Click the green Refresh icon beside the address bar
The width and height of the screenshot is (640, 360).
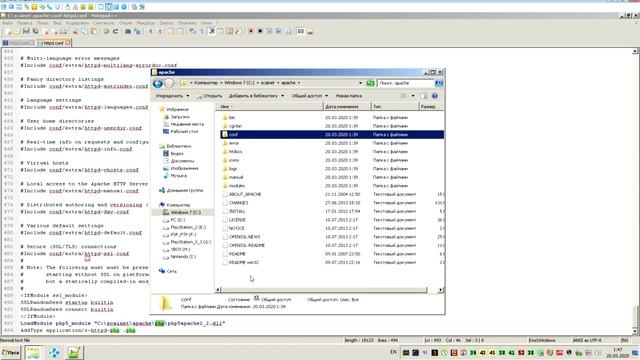pos(370,83)
